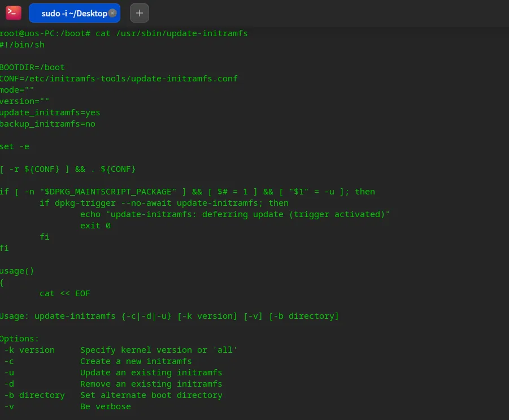Click the cat /usr/sbin/update-initramfs command text
Viewport: 509px width, 420px height.
coord(171,33)
